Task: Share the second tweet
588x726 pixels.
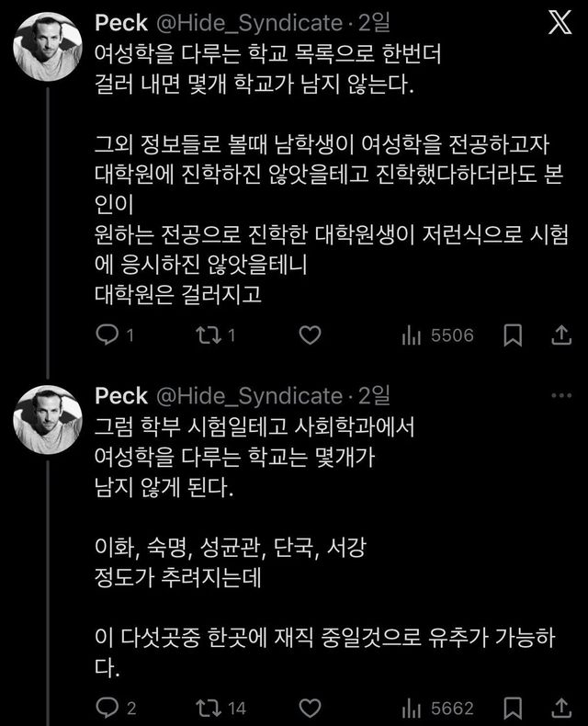Action: [x=558, y=707]
